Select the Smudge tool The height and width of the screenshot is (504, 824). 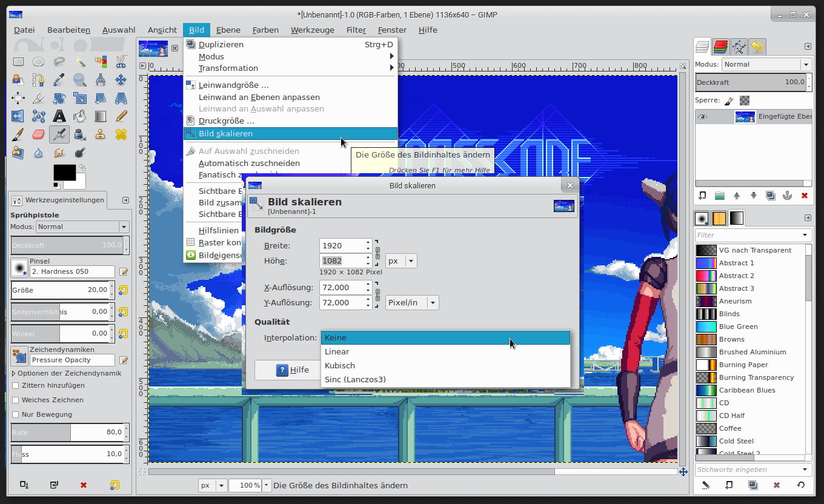(59, 153)
